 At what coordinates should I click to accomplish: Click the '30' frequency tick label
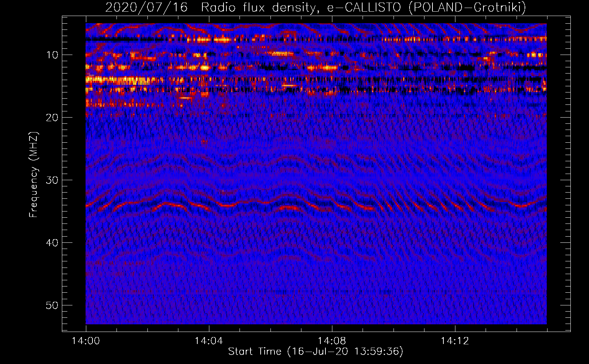coord(52,180)
